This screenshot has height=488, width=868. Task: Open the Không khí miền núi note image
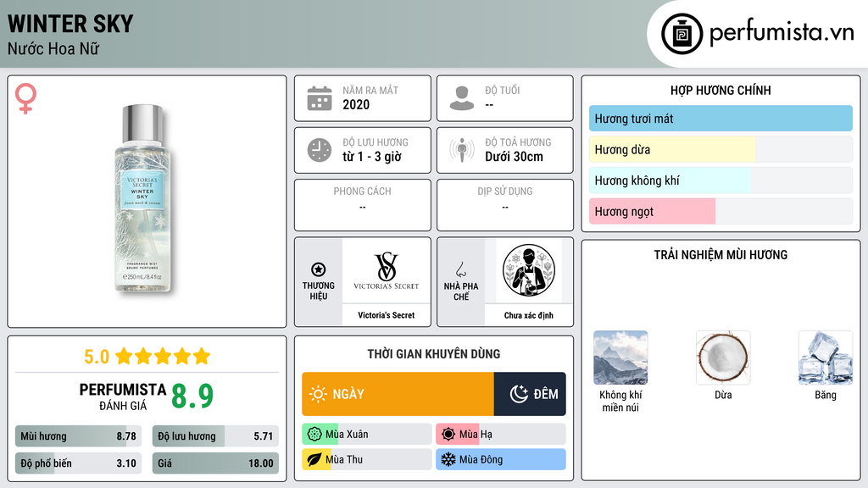tap(620, 358)
